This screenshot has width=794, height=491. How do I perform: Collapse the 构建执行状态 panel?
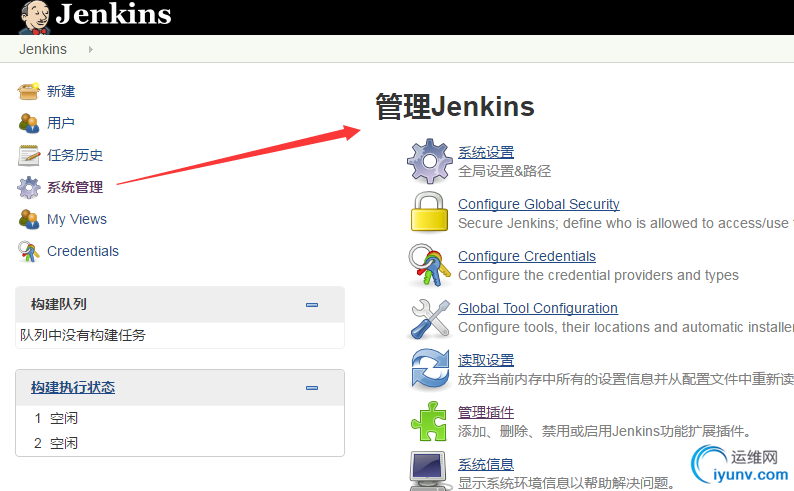pos(312,388)
